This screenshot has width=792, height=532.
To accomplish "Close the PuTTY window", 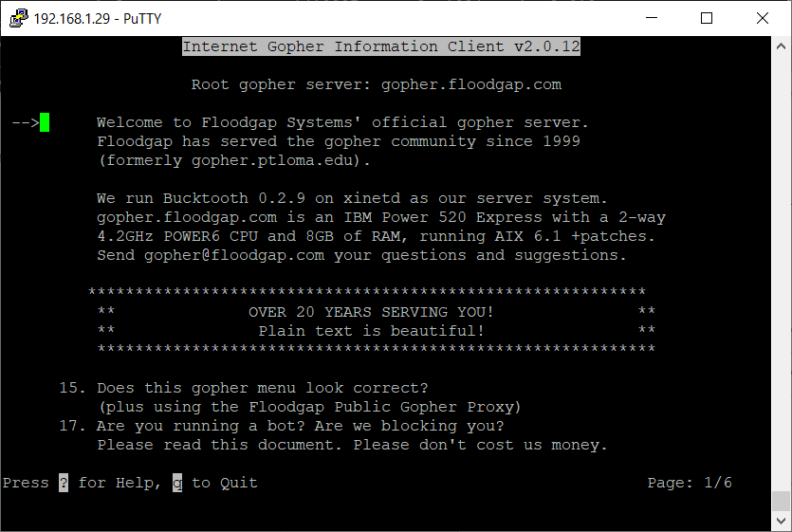I will pyautogui.click(x=763, y=18).
